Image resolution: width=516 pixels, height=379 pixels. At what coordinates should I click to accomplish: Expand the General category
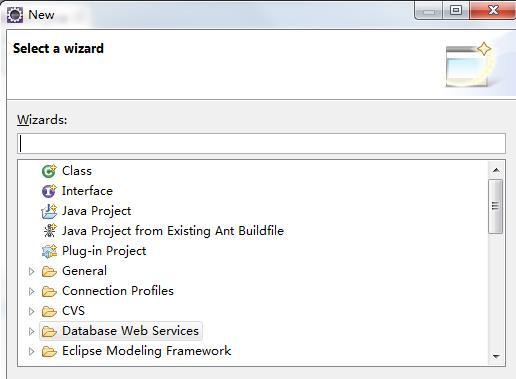pos(31,271)
